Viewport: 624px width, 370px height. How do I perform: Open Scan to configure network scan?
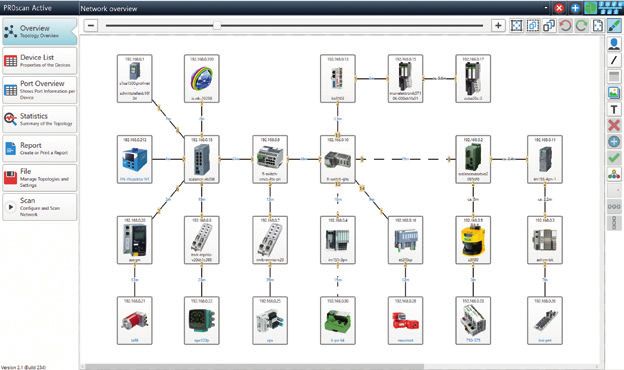point(39,207)
